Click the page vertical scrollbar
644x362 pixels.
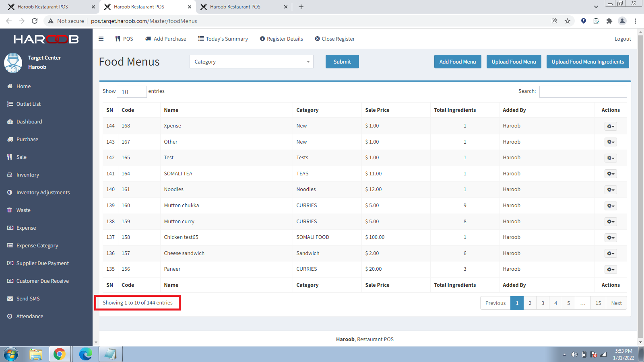[641, 187]
